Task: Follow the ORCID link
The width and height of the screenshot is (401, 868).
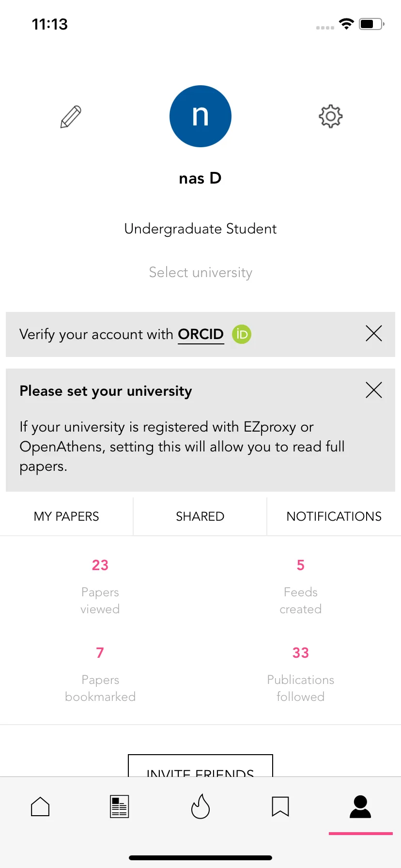Action: click(201, 334)
